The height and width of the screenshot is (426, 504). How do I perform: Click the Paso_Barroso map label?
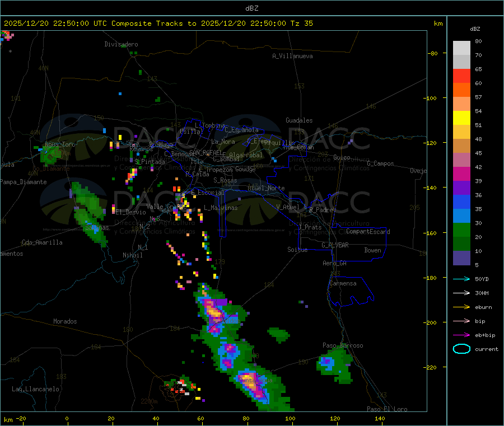point(343,346)
